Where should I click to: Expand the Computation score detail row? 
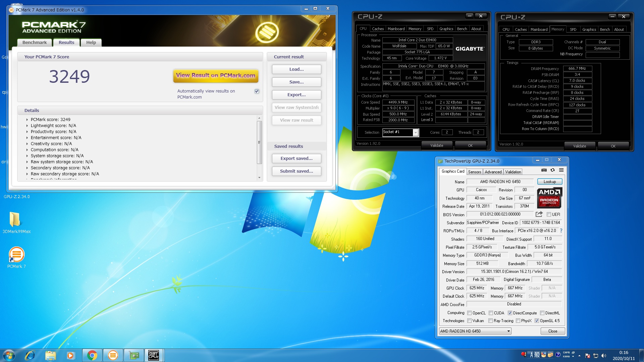27,150
